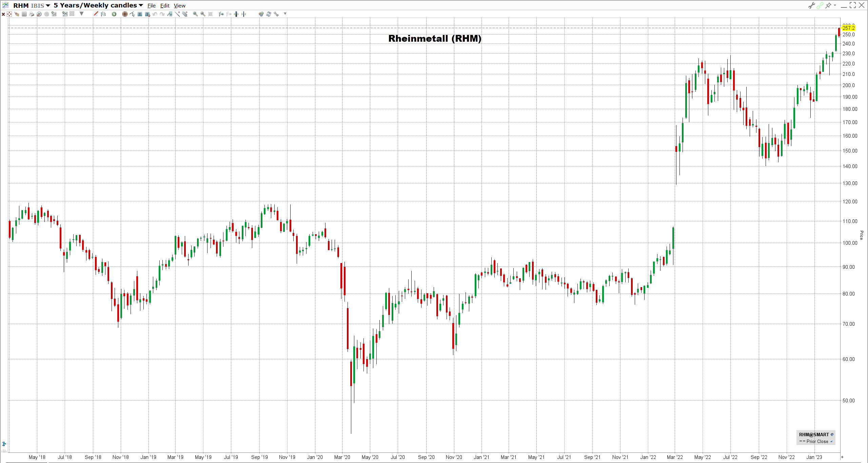Click the blue expander icon at bottom-left

pos(4,444)
